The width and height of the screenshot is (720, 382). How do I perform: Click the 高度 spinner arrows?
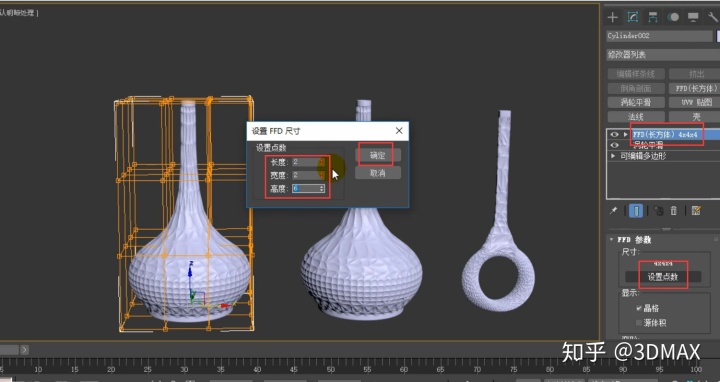(322, 188)
